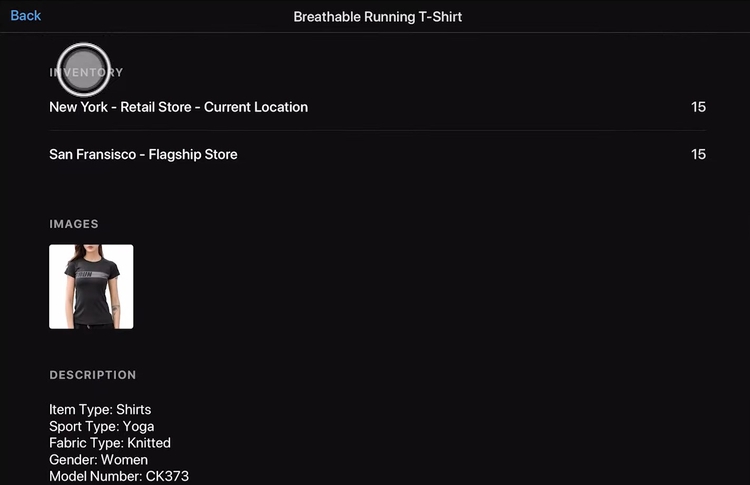The height and width of the screenshot is (485, 750).
Task: Click the Sport Type: Yoga line
Action: (101, 427)
